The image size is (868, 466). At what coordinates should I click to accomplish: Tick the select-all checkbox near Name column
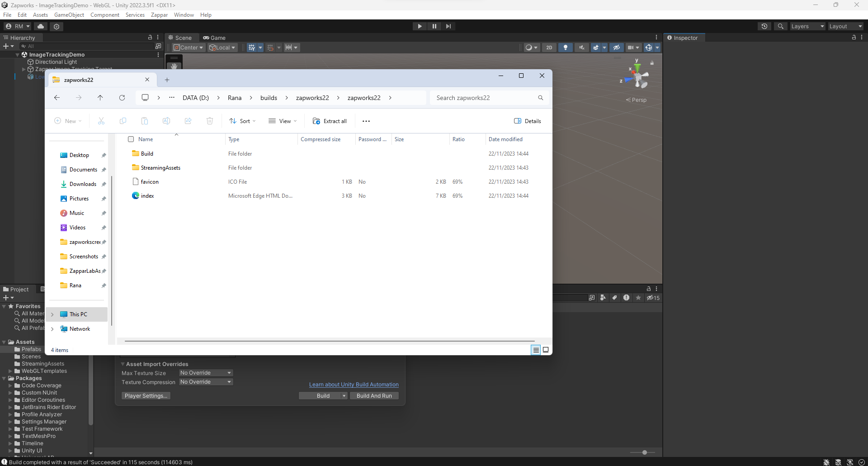[131, 139]
